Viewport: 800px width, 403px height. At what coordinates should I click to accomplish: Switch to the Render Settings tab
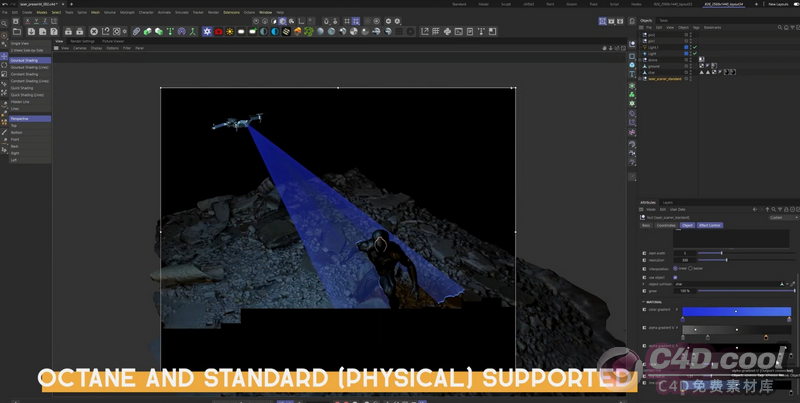pyautogui.click(x=82, y=41)
